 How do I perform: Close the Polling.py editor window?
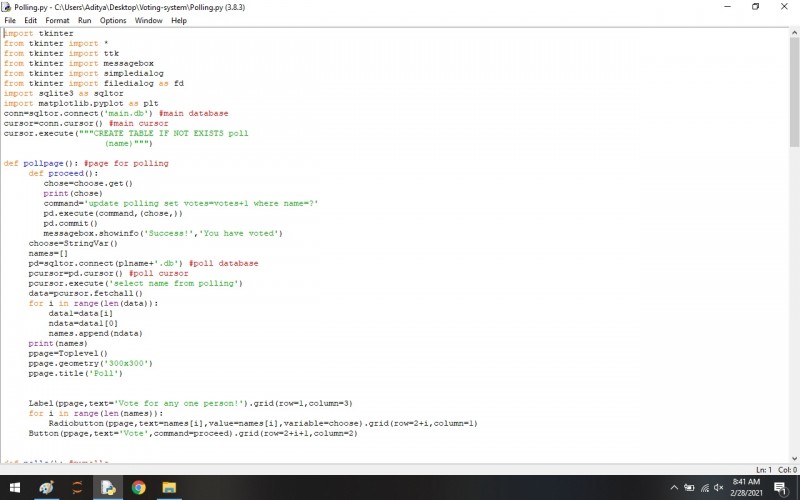pyautogui.click(x=784, y=7)
